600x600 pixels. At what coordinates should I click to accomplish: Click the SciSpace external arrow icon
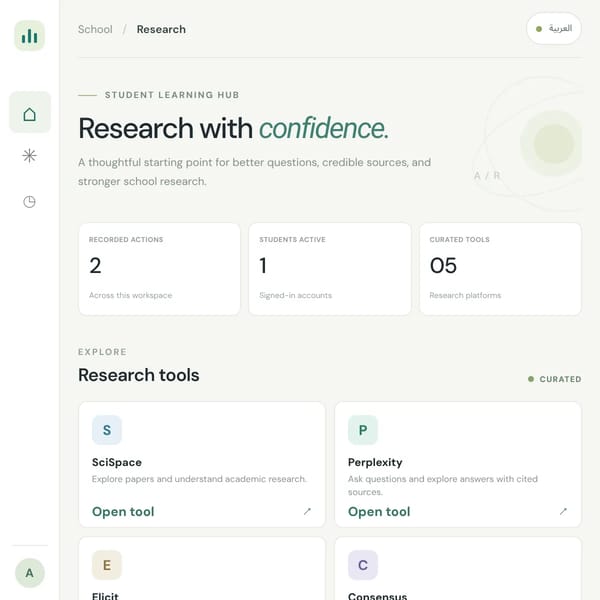tap(307, 511)
